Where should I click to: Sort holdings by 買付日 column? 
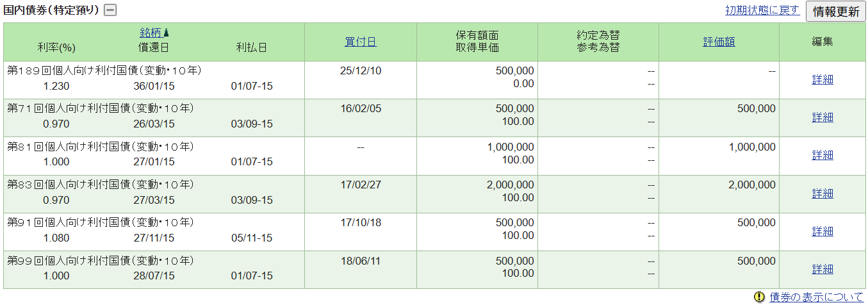[360, 42]
